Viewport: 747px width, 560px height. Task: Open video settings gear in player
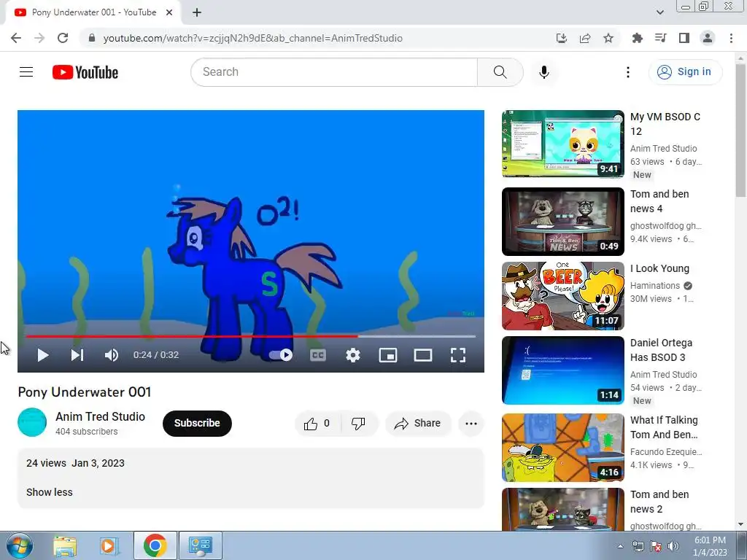(353, 355)
